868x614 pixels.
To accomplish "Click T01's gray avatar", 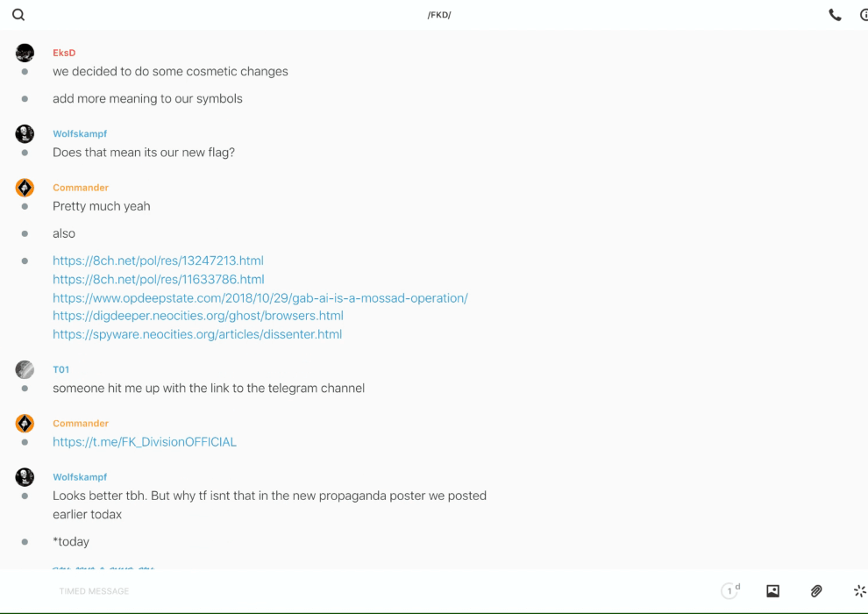I will (25, 369).
